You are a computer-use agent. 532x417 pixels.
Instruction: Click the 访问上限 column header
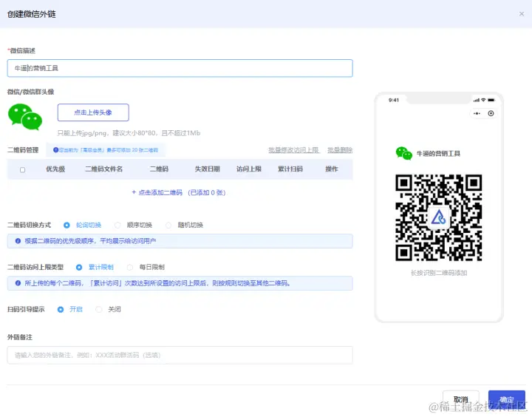(x=249, y=169)
